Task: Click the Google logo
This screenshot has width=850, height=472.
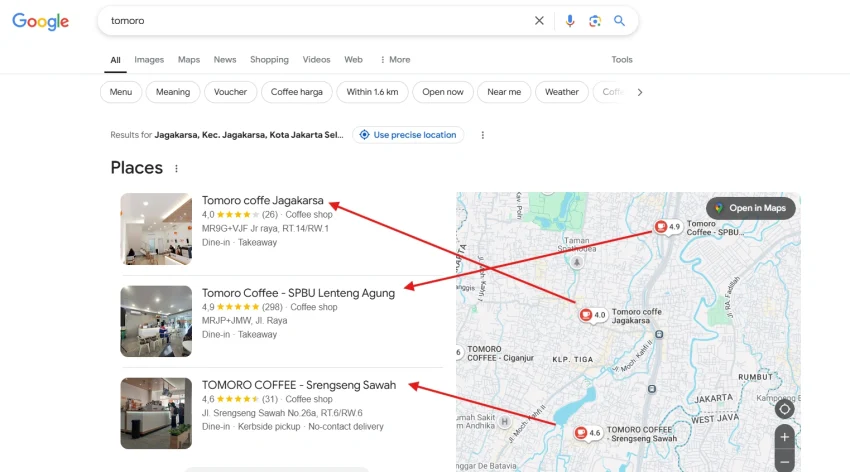Action: click(40, 21)
